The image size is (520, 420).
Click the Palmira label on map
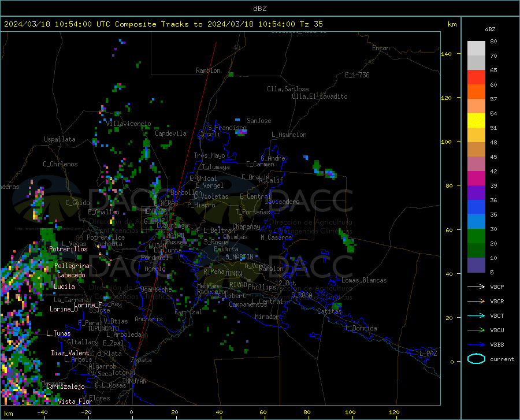point(226,249)
